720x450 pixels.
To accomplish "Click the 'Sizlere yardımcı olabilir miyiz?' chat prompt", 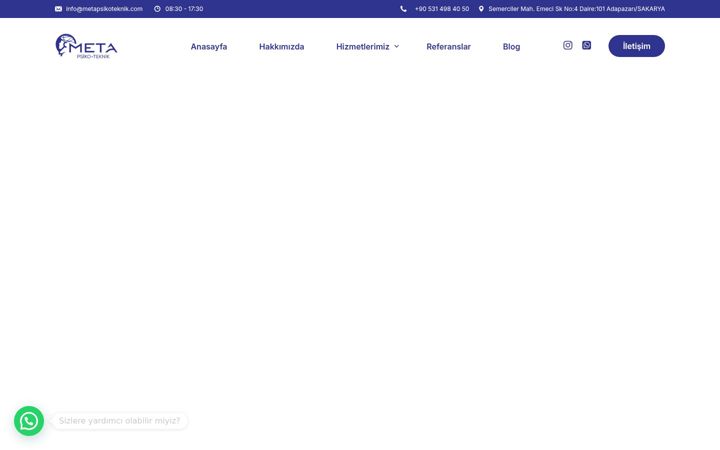I will pyautogui.click(x=119, y=421).
